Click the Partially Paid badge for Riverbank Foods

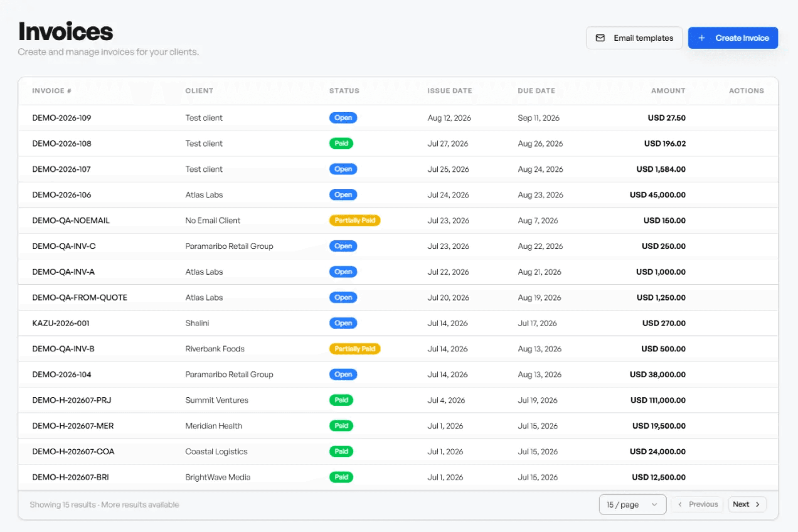pos(355,349)
